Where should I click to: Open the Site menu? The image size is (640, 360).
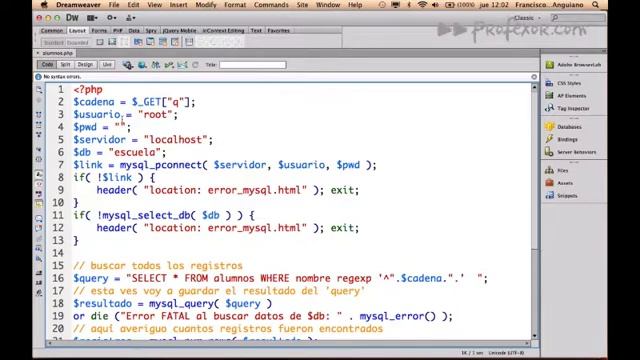302,5
